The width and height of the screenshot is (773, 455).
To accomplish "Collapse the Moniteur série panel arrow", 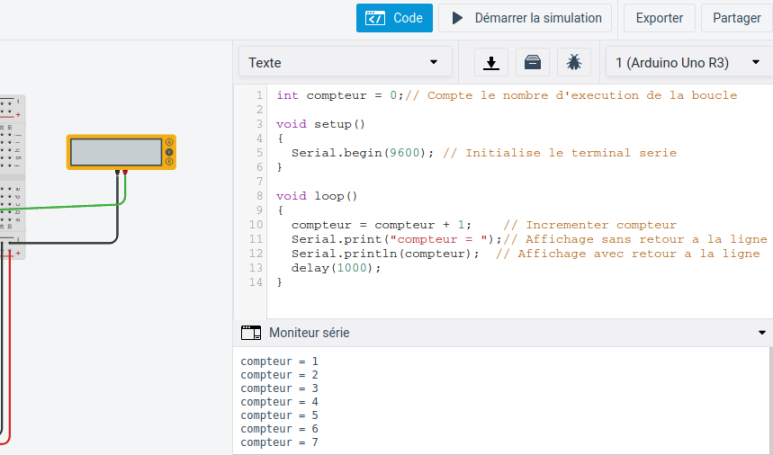I will (762, 333).
